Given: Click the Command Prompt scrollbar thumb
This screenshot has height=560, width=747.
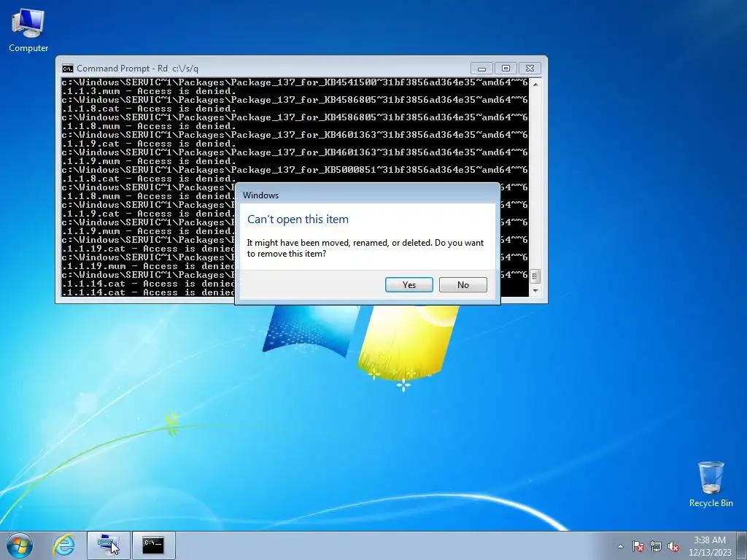Looking at the screenshot, I should (535, 276).
